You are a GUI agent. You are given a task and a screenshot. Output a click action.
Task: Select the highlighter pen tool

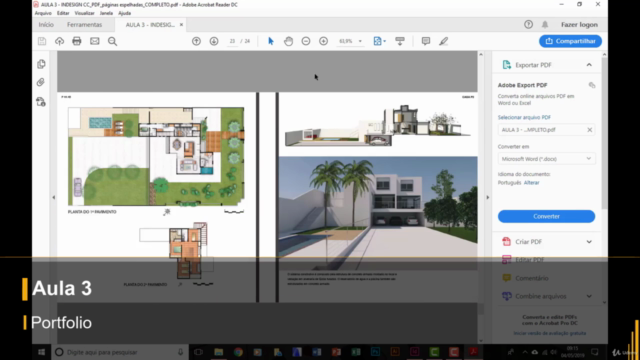(x=444, y=41)
